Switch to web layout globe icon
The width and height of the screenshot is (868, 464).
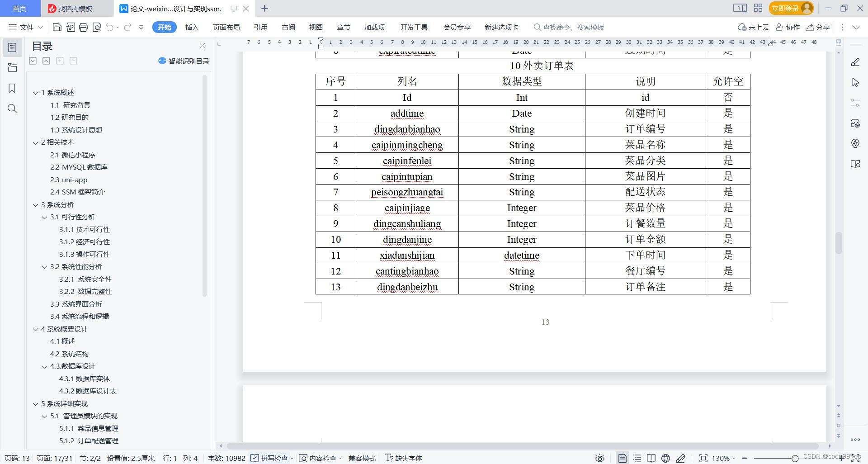[665, 458]
